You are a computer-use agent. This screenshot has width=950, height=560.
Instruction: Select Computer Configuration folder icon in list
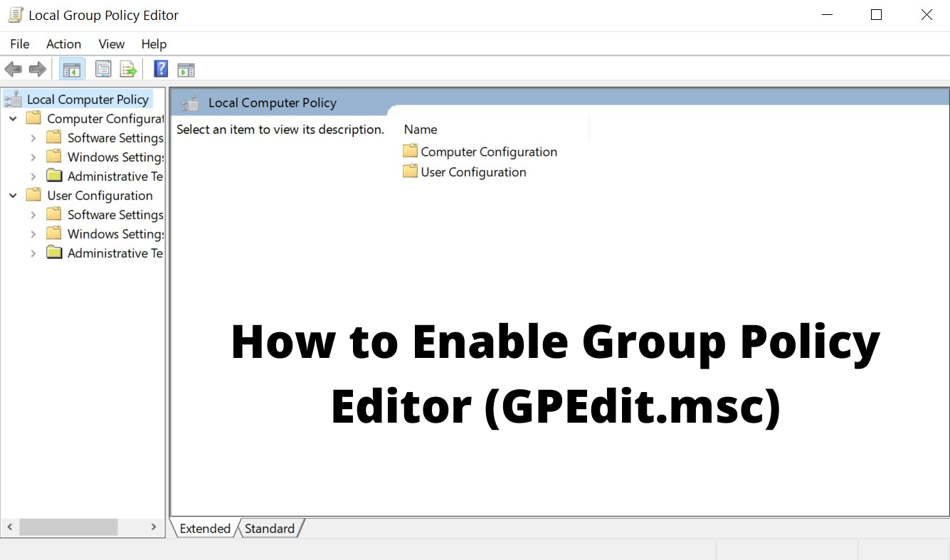tap(410, 151)
